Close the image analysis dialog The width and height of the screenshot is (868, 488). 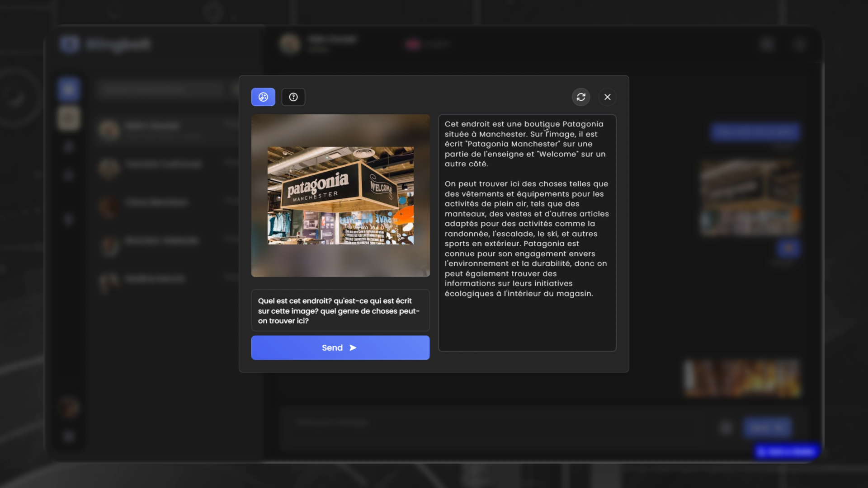point(607,97)
